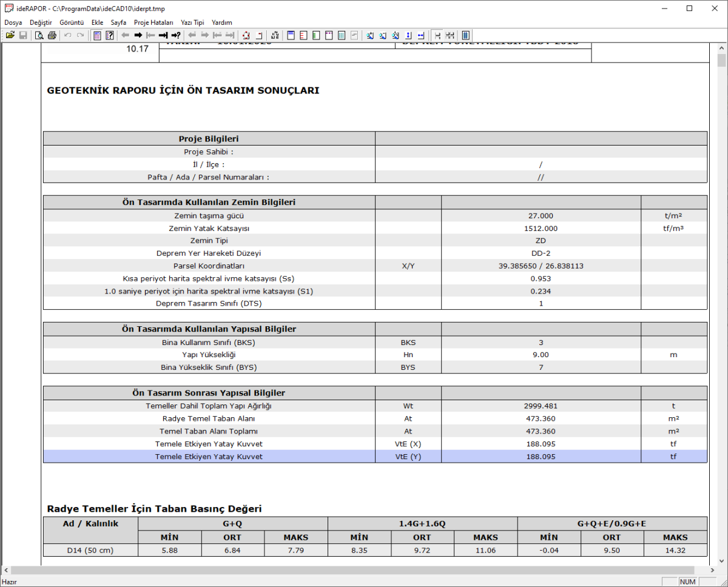Select the teal table grid icon
The image size is (728, 587).
[x=342, y=35]
